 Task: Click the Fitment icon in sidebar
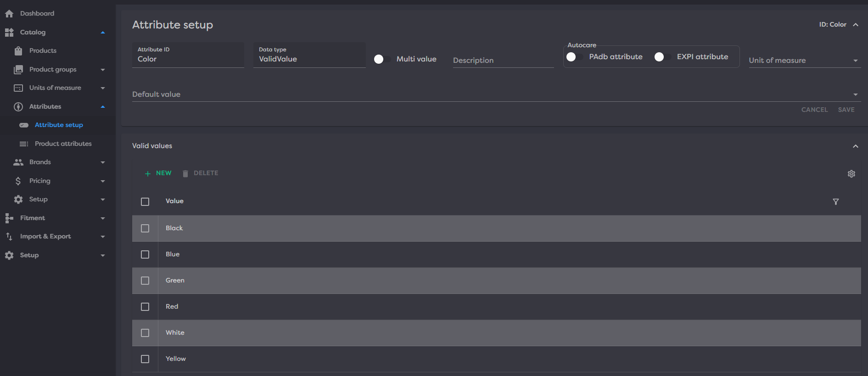pos(9,218)
